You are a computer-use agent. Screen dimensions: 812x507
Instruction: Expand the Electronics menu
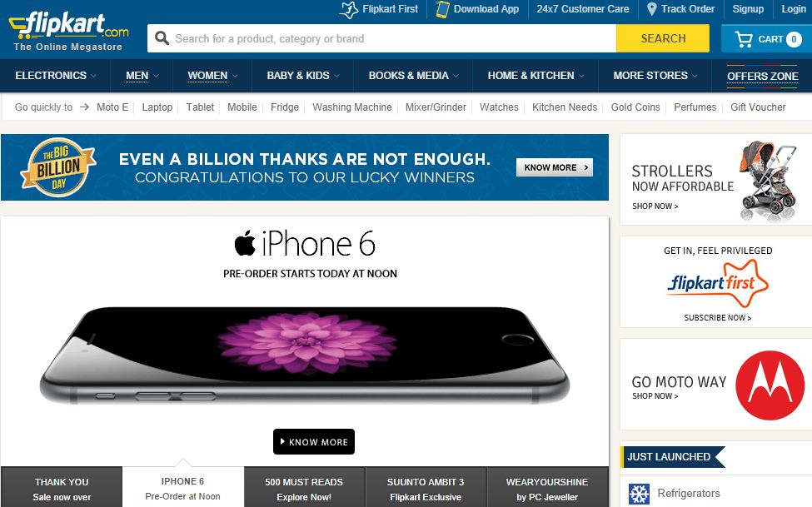[56, 76]
